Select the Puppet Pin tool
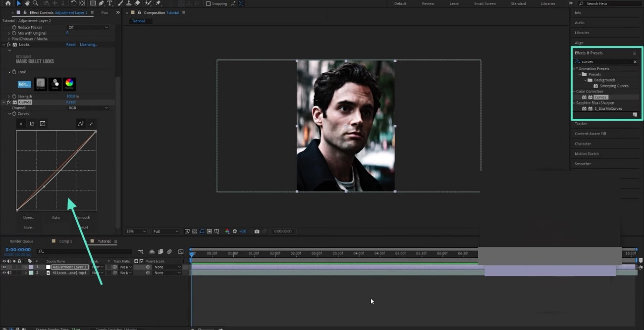 [158, 3]
